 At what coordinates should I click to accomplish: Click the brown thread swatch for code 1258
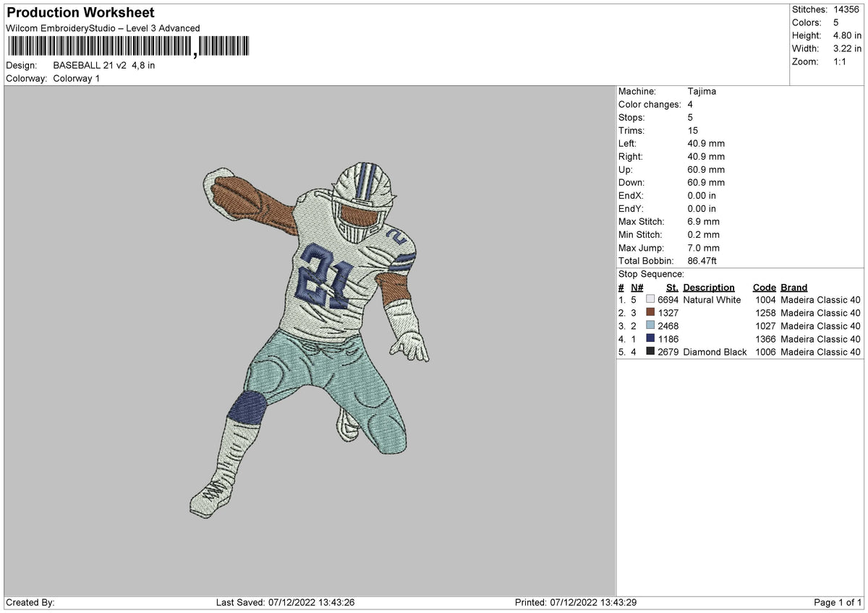point(650,312)
